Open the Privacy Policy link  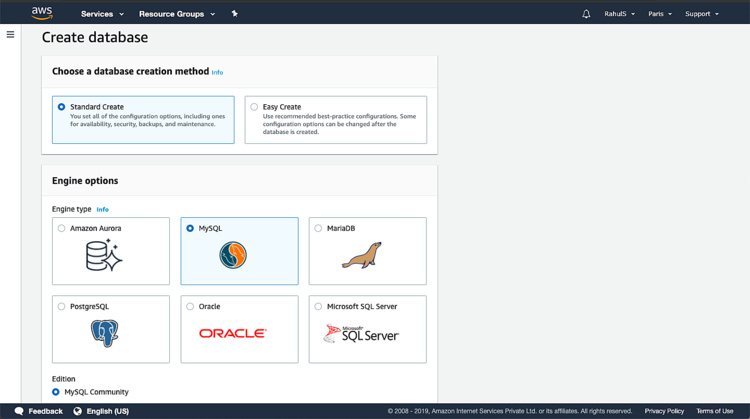point(664,411)
